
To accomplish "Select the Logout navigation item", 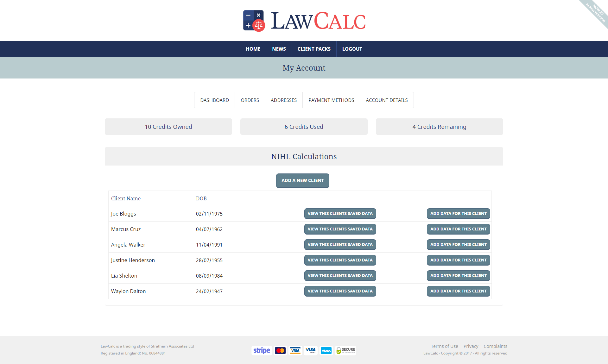I will coord(352,49).
